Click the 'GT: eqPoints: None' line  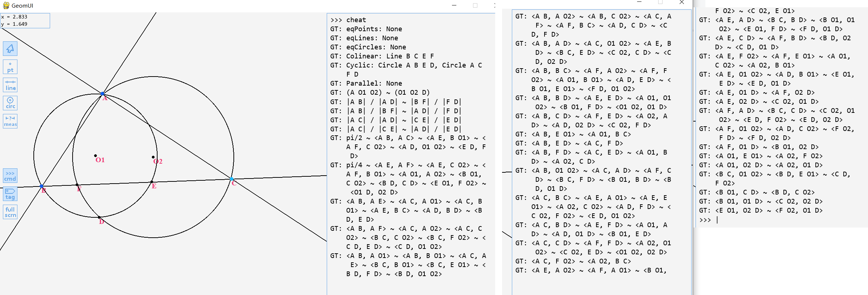tap(366, 29)
